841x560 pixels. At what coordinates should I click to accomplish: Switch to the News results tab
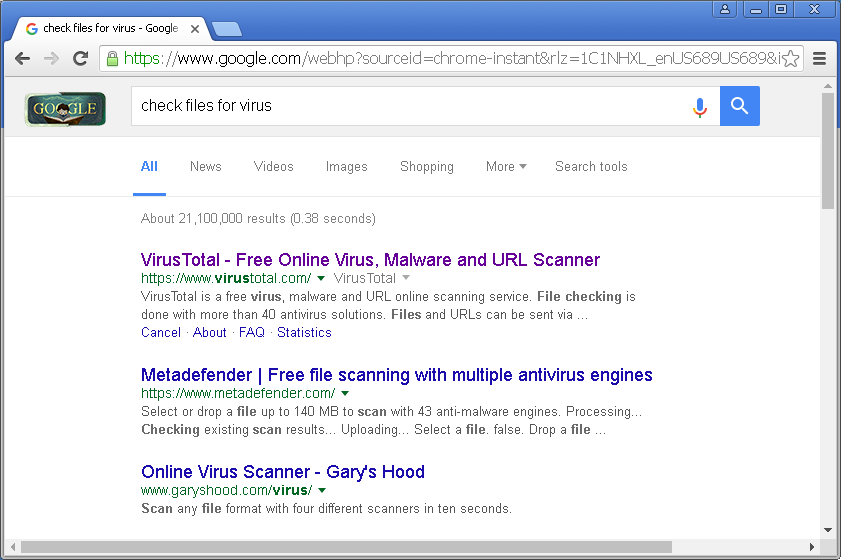205,167
